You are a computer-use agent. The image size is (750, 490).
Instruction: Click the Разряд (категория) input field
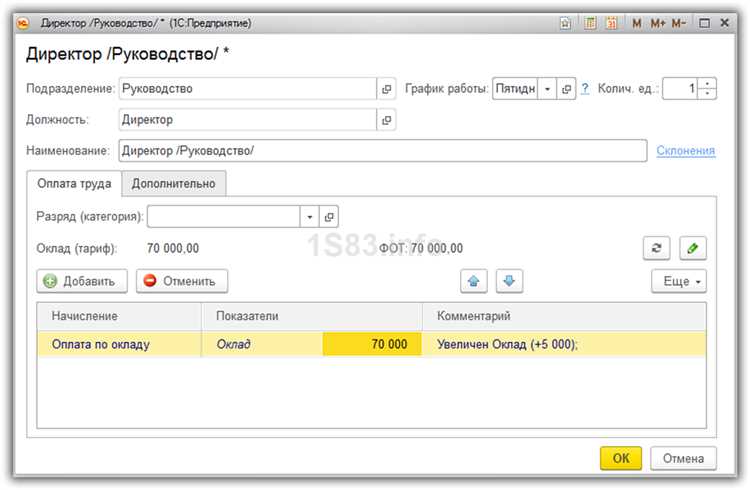point(223,217)
